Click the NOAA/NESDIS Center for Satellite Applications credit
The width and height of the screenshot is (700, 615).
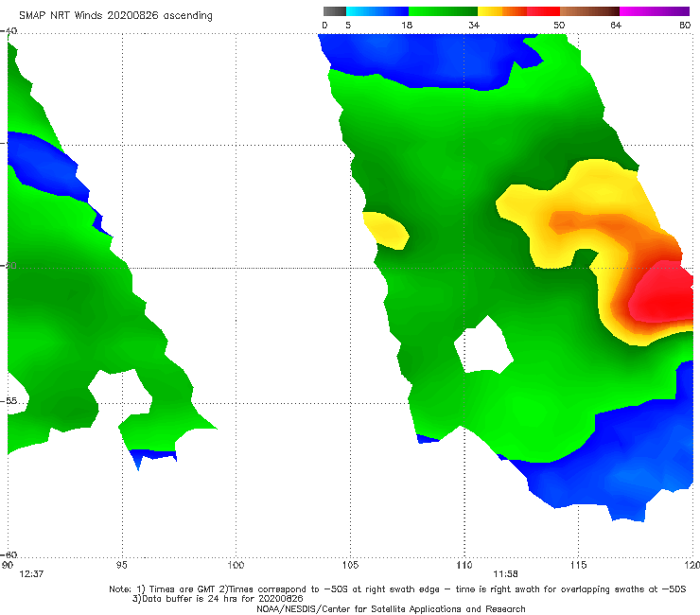391,608
